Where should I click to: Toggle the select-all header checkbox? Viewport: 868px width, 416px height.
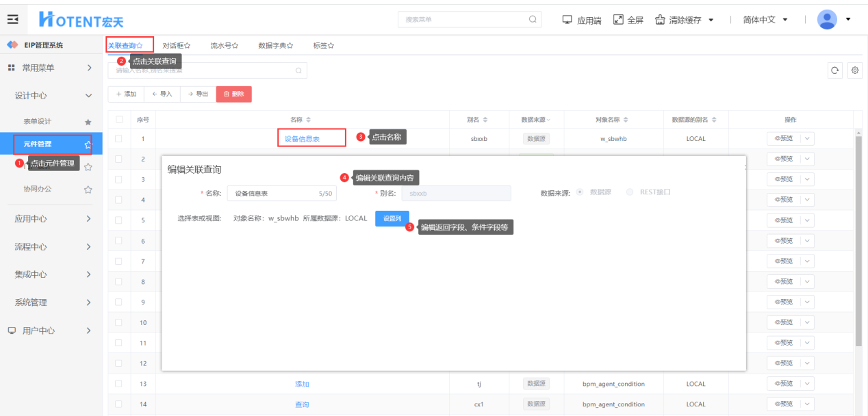(x=119, y=120)
